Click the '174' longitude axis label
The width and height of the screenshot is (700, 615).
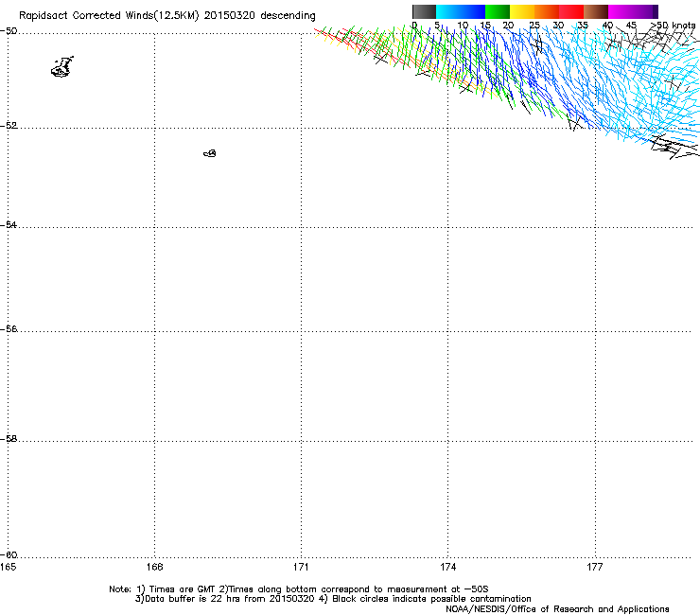point(447,567)
